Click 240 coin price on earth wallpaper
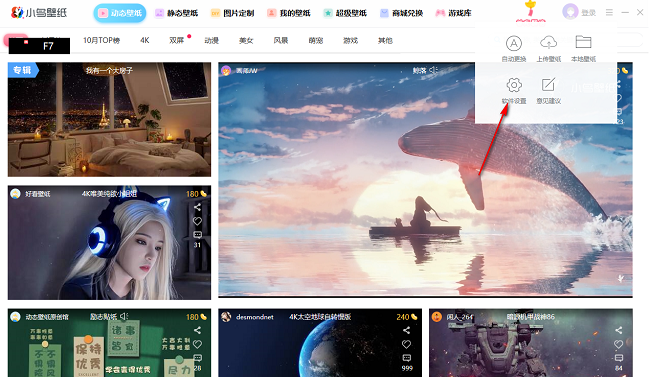This screenshot has width=650, height=377. 406,317
